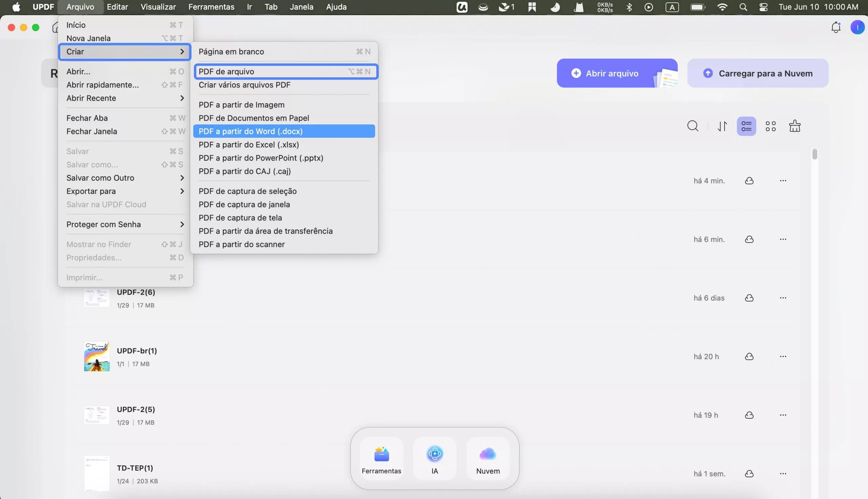Open the Ajuda menu

pyautogui.click(x=336, y=7)
